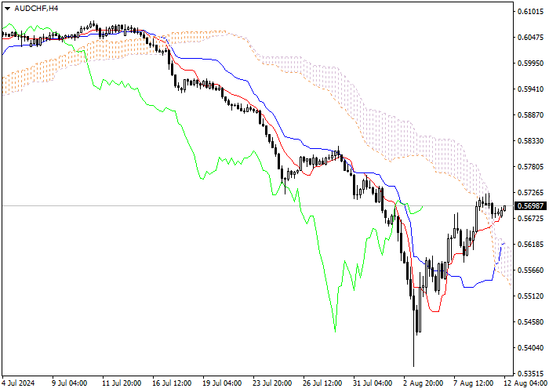The image size is (549, 392).
Task: Click the 0.58870 price axis label
Action: [530, 115]
